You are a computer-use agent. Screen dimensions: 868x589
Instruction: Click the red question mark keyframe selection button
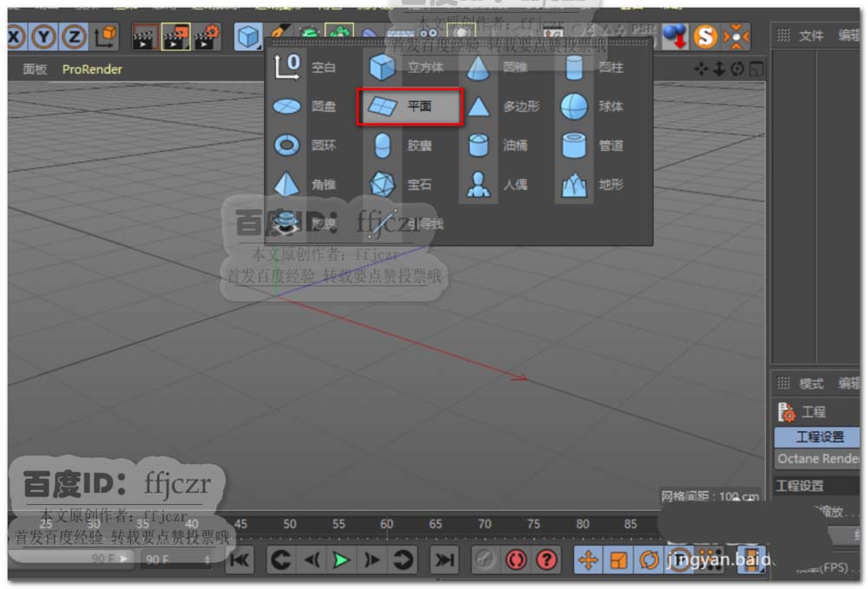point(546,560)
